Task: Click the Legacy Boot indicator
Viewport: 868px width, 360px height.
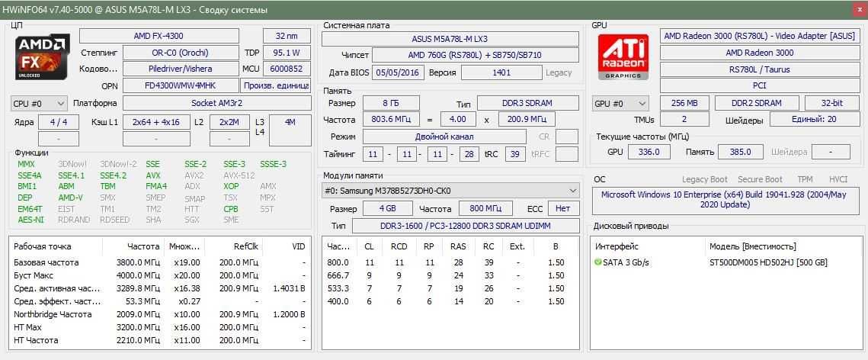Action: (705, 179)
